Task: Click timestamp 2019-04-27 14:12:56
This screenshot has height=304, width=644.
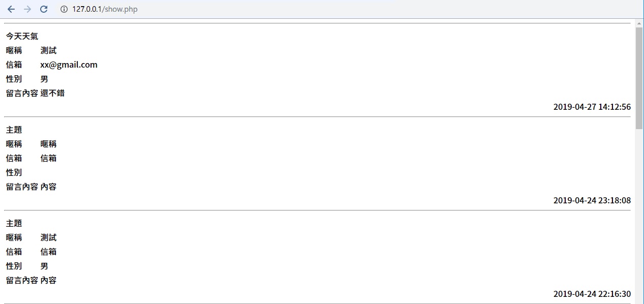Action: pos(592,107)
